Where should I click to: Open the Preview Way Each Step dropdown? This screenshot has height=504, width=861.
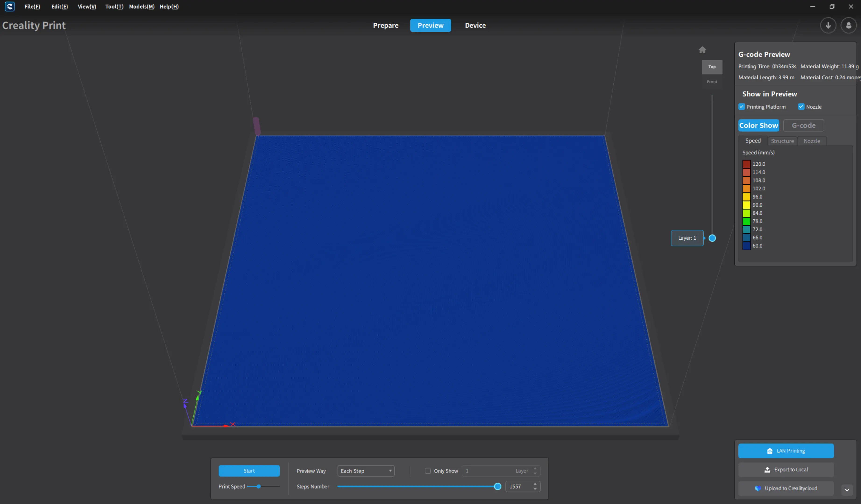click(366, 471)
